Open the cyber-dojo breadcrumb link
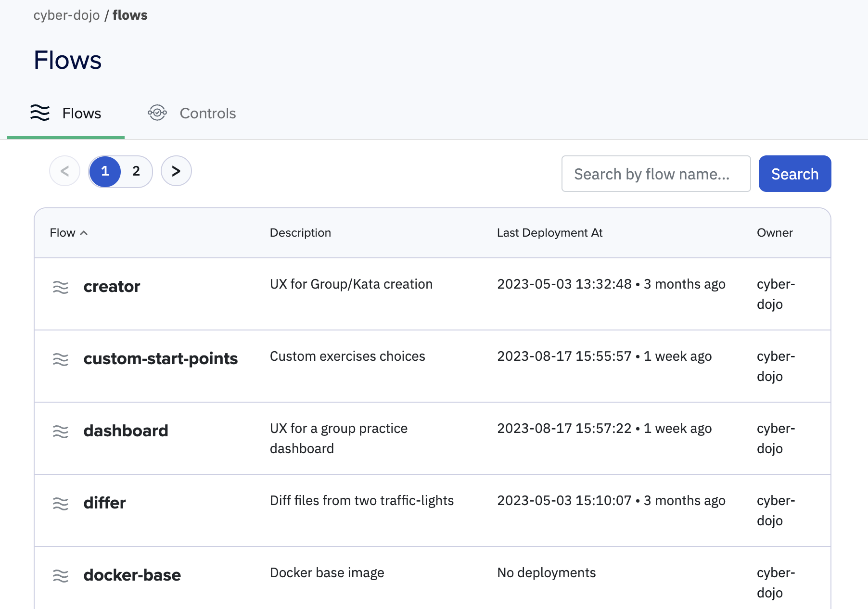Image resolution: width=868 pixels, height=609 pixels. point(66,15)
